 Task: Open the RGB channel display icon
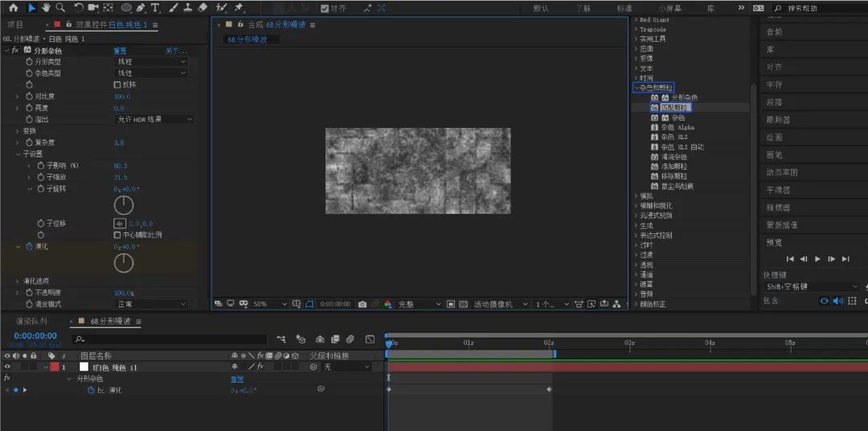coord(387,304)
